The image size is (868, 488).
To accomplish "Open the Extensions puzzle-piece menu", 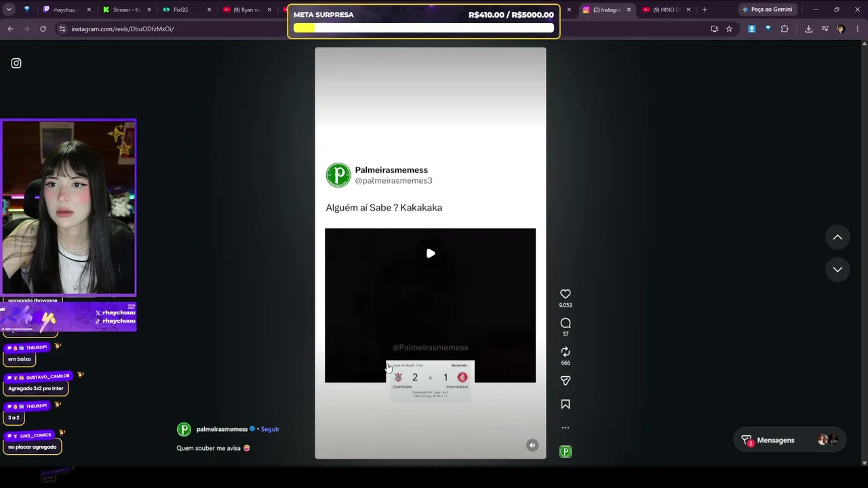I will pos(785,29).
